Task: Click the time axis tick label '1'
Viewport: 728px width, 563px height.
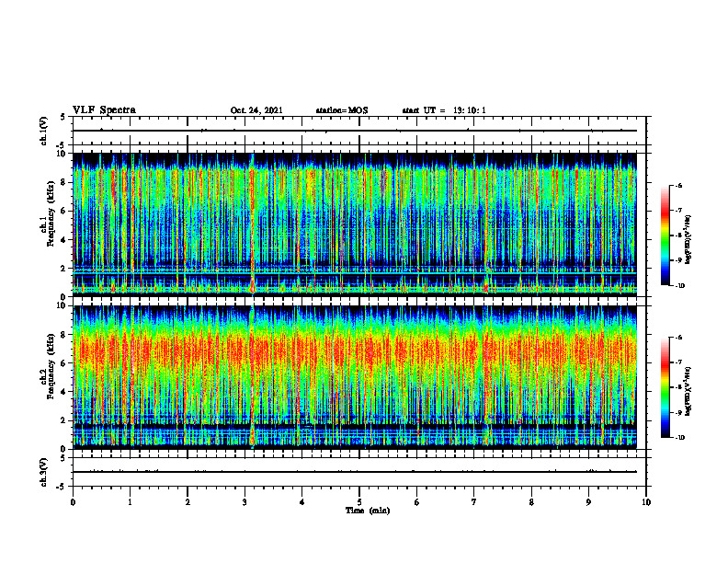Action: pyautogui.click(x=130, y=502)
